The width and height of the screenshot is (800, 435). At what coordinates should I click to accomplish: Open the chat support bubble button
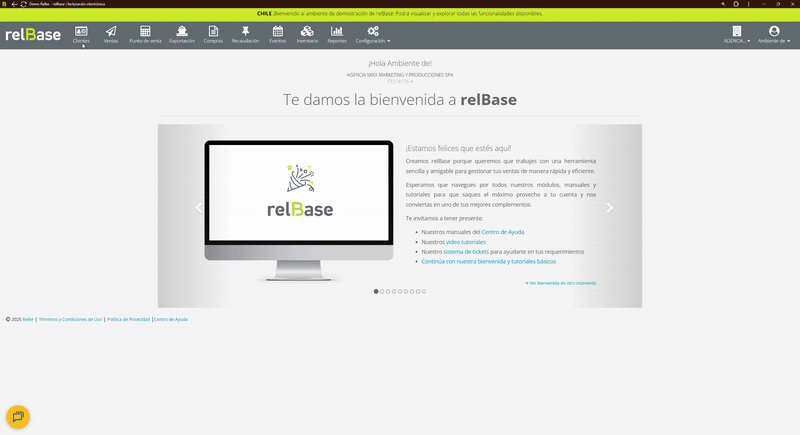tap(18, 416)
